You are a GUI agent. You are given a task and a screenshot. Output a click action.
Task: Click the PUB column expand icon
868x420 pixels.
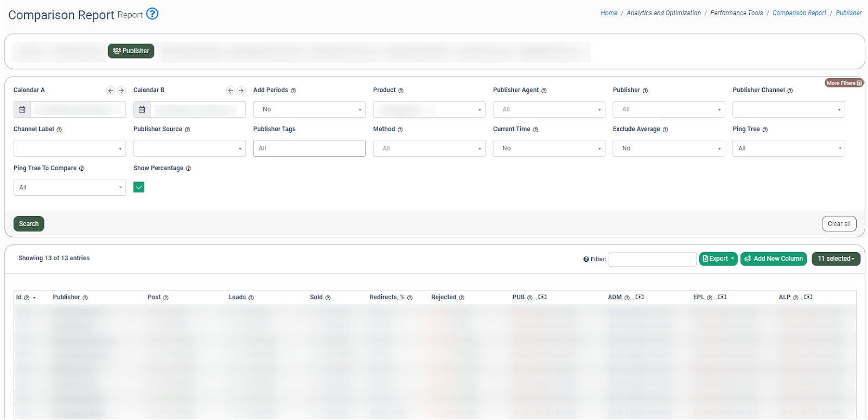pos(542,297)
